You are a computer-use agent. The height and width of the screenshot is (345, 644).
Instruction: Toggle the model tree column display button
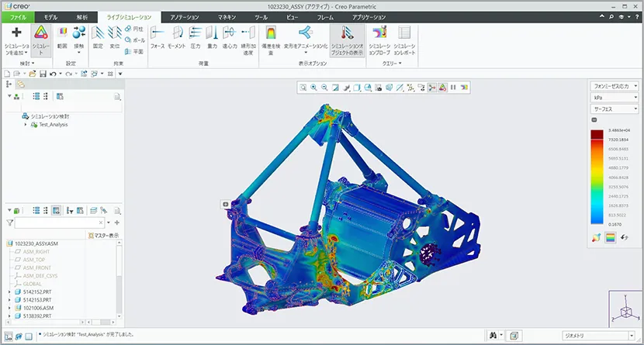click(x=57, y=210)
